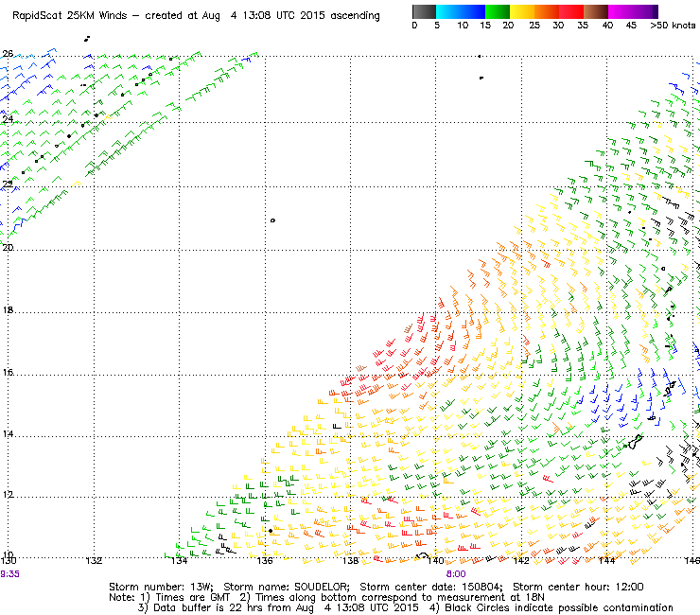Click the legend tick label '45'

631,26
